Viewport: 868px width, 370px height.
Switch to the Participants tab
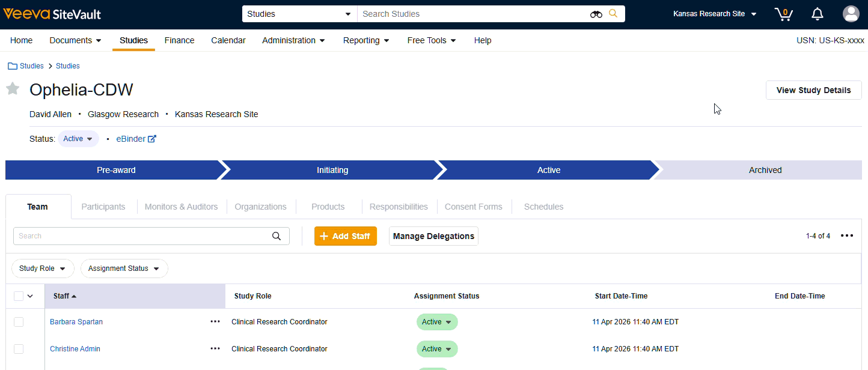[103, 207]
